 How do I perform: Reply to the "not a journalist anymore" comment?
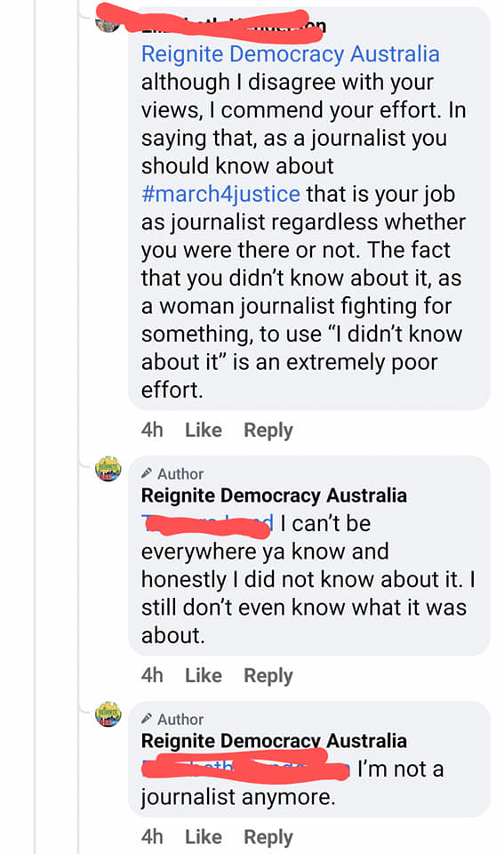point(268,836)
